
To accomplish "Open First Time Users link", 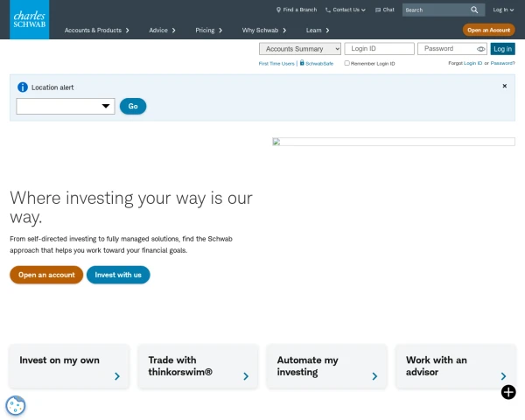I will pos(276,64).
